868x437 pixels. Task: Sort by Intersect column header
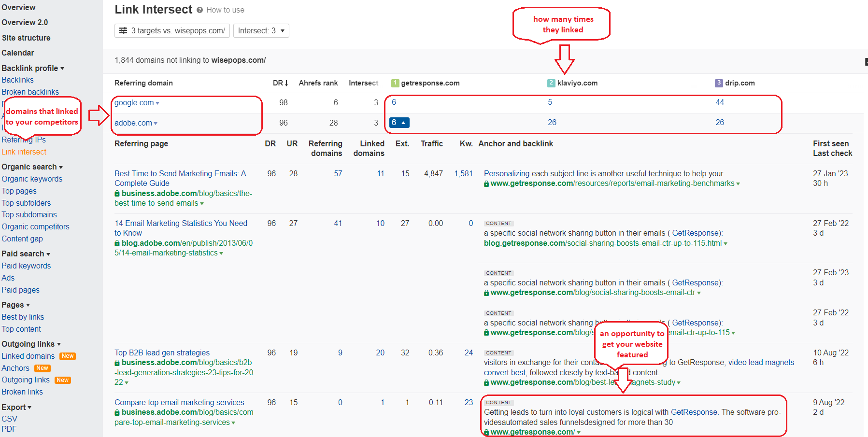pos(364,83)
